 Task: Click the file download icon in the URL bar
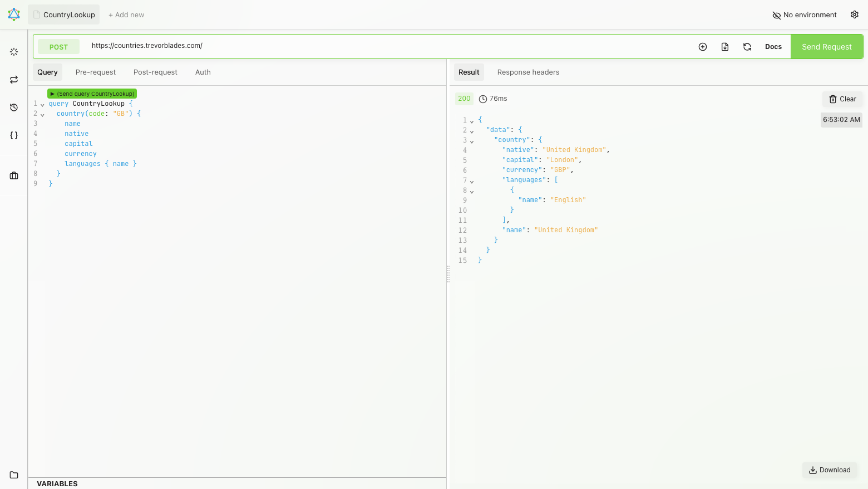725,47
